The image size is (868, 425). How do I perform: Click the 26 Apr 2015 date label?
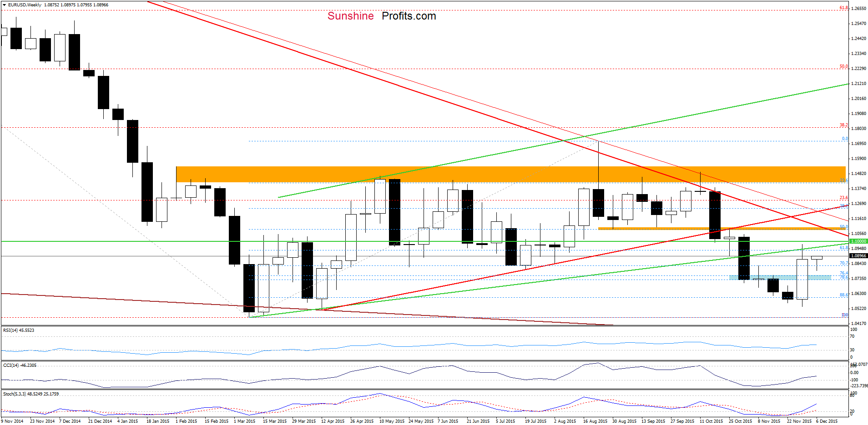tap(362, 421)
